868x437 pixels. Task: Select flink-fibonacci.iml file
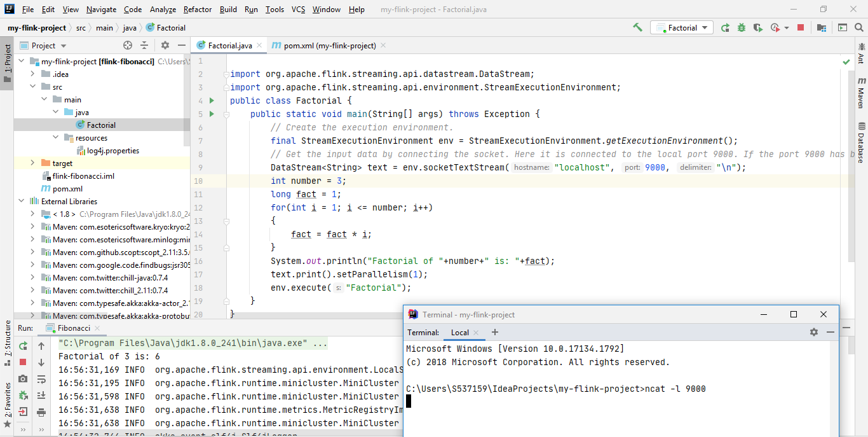[x=83, y=176]
